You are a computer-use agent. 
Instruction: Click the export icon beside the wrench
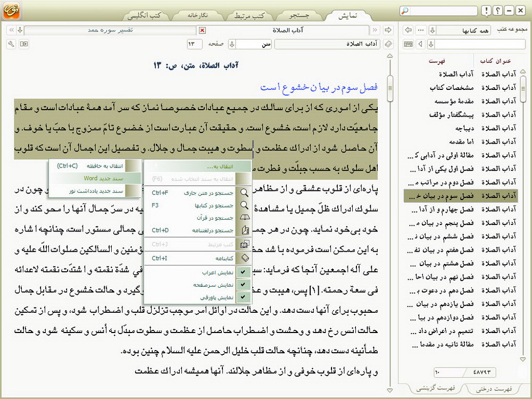(x=24, y=44)
